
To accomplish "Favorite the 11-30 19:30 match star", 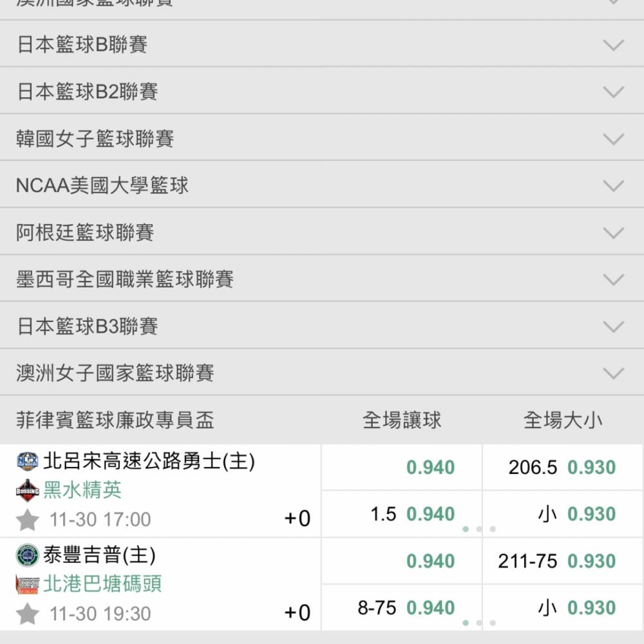I will [x=27, y=614].
